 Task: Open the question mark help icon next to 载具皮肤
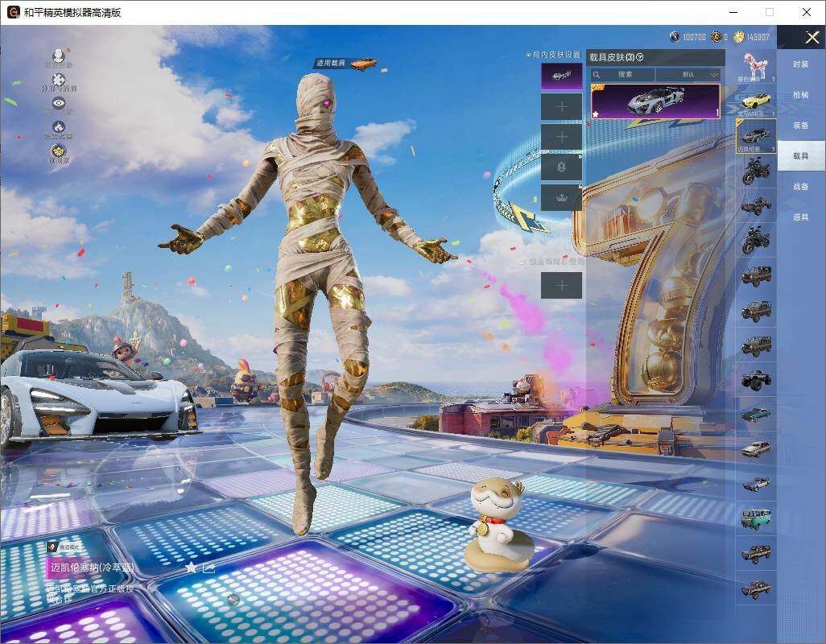coord(640,57)
